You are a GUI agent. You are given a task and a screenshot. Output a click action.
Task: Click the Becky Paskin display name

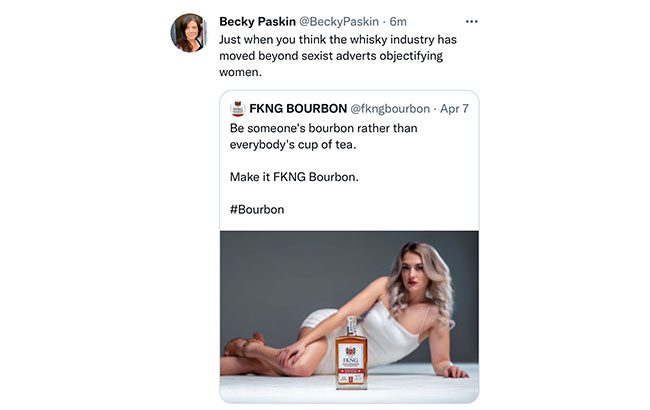point(257,22)
